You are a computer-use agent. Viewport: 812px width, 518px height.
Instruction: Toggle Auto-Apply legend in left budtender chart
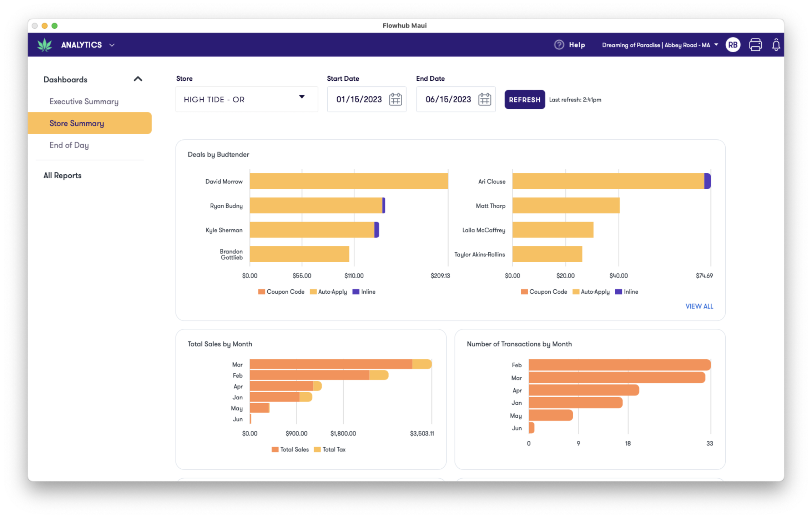tap(328, 292)
